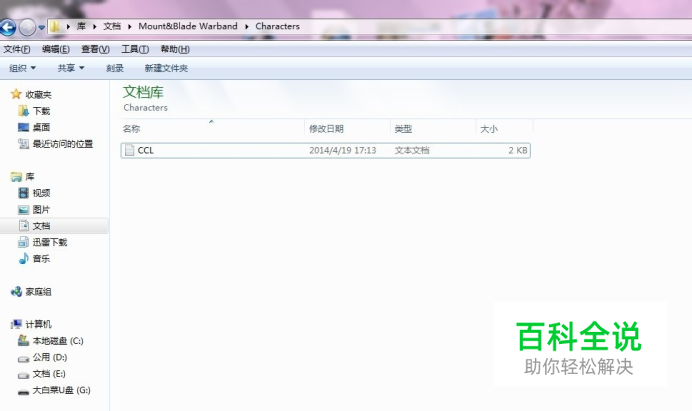Expand the arrow after 库 breadcrumb
Viewport: 692px width, 411px height.
tap(94, 26)
